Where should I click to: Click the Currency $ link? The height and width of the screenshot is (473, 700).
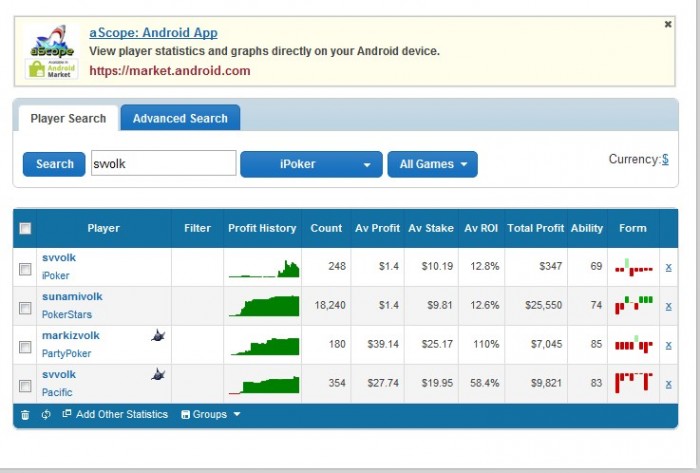pos(665,159)
